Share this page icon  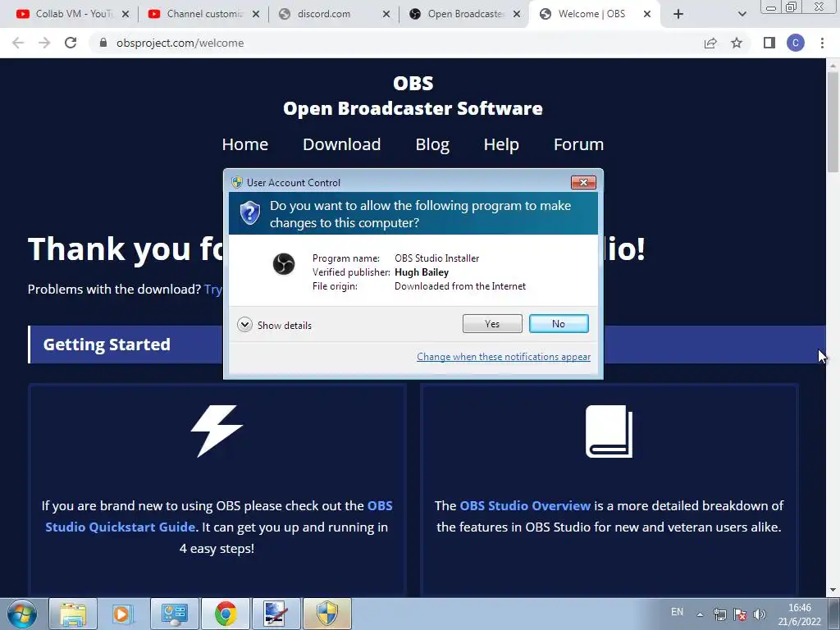(710, 43)
